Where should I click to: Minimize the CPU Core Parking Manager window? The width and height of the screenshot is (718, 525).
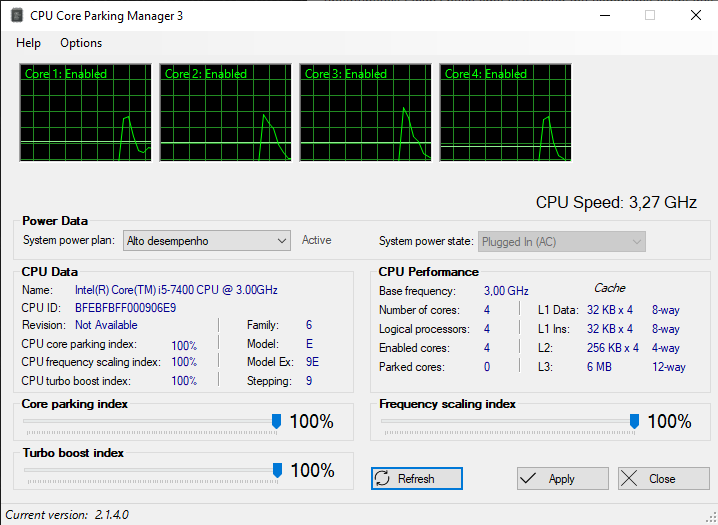tap(603, 16)
